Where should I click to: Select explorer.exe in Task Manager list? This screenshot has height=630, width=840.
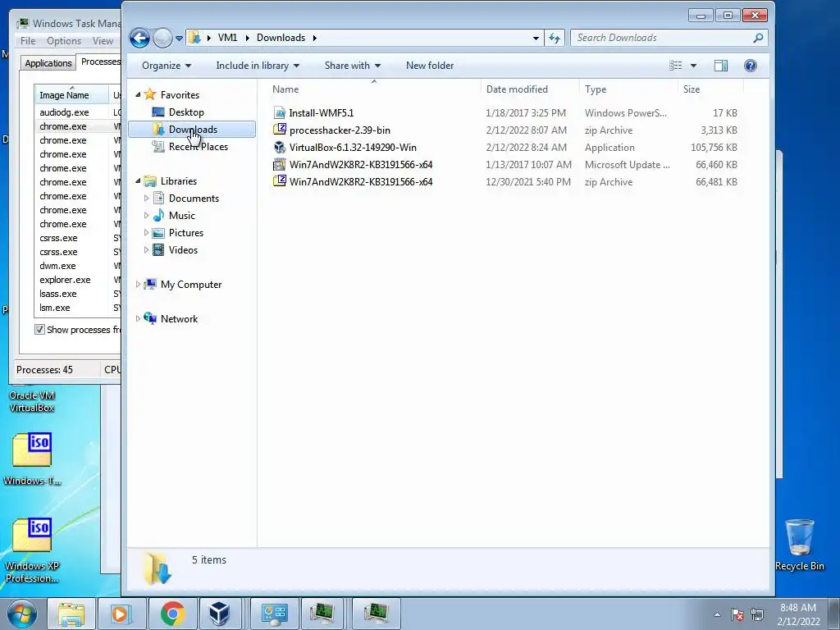[x=65, y=280]
